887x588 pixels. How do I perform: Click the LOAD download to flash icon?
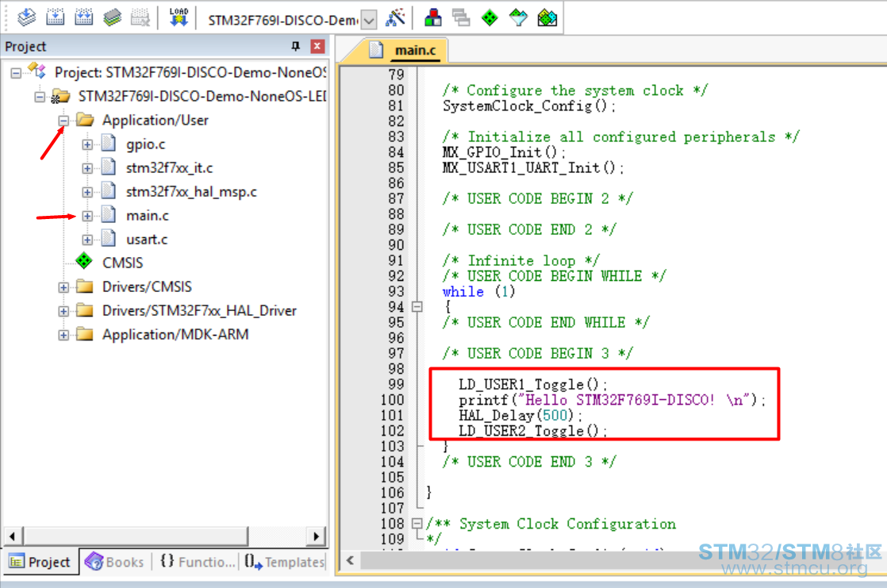(x=179, y=17)
